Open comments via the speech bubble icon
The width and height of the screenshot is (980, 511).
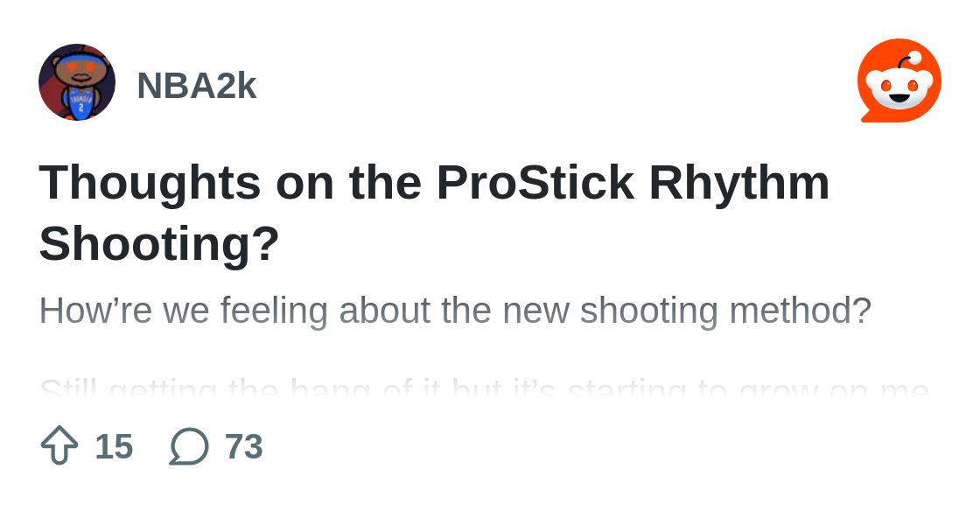pos(189,446)
